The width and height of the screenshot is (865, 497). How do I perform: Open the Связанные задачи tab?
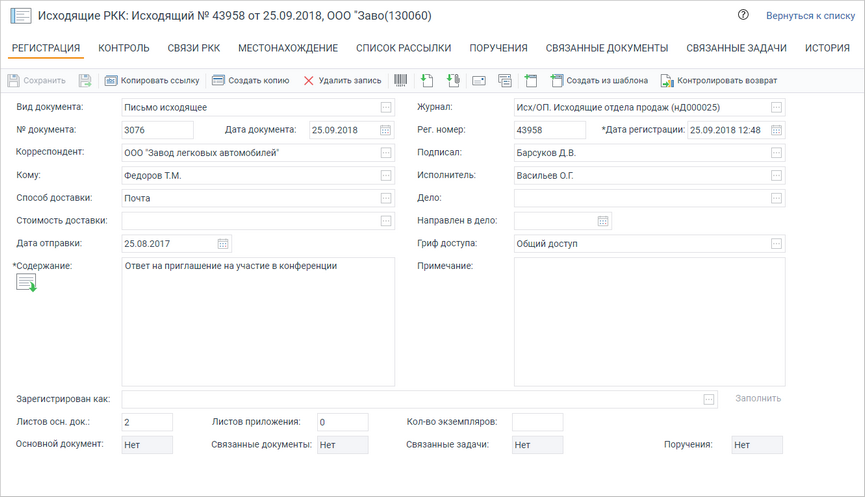[x=736, y=48]
